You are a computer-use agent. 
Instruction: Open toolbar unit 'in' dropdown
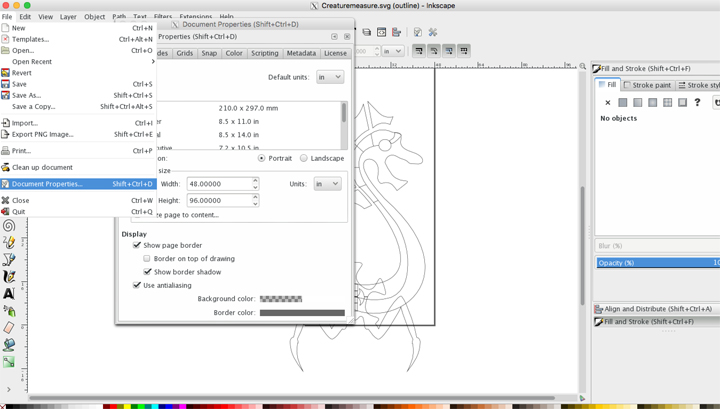tap(393, 51)
